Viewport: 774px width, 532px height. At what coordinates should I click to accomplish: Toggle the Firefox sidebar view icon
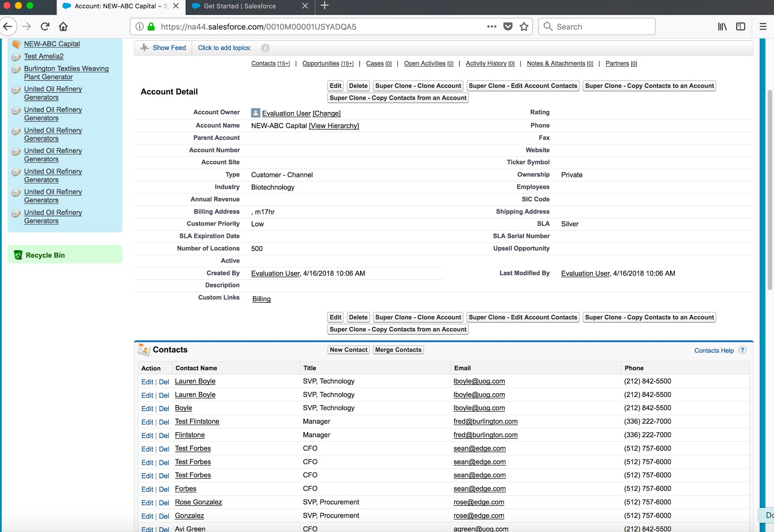pos(741,27)
